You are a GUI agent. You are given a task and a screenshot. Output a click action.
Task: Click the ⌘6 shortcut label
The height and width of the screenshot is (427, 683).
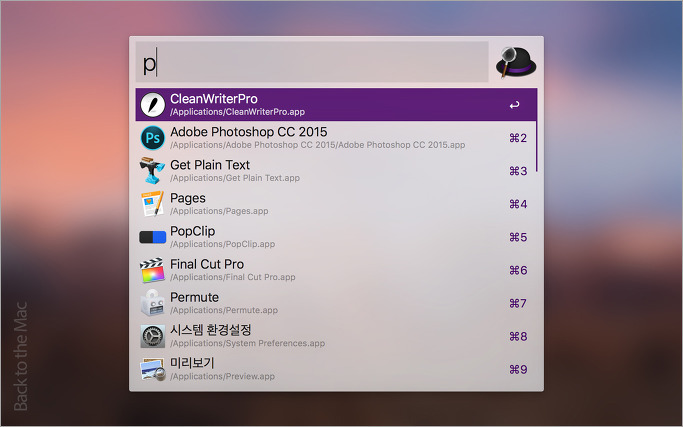click(x=518, y=271)
